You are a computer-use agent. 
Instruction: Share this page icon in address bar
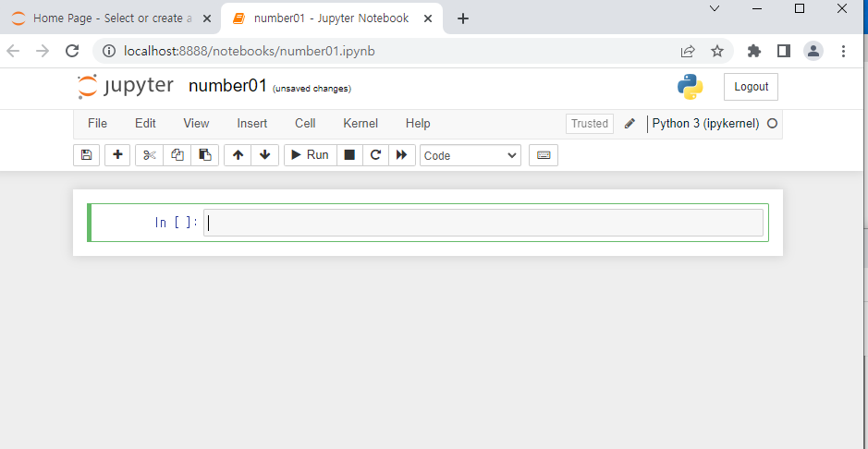click(688, 52)
